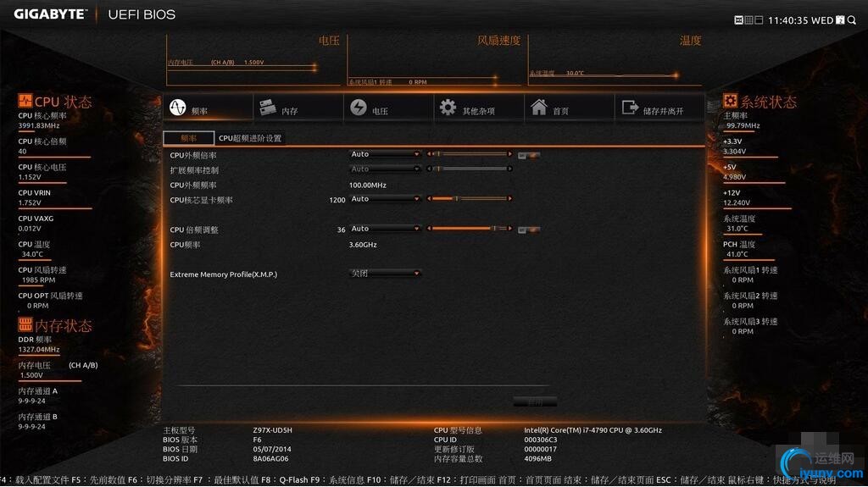
Task: Click left arrow of 扩展频率控制 slider
Action: coord(429,169)
